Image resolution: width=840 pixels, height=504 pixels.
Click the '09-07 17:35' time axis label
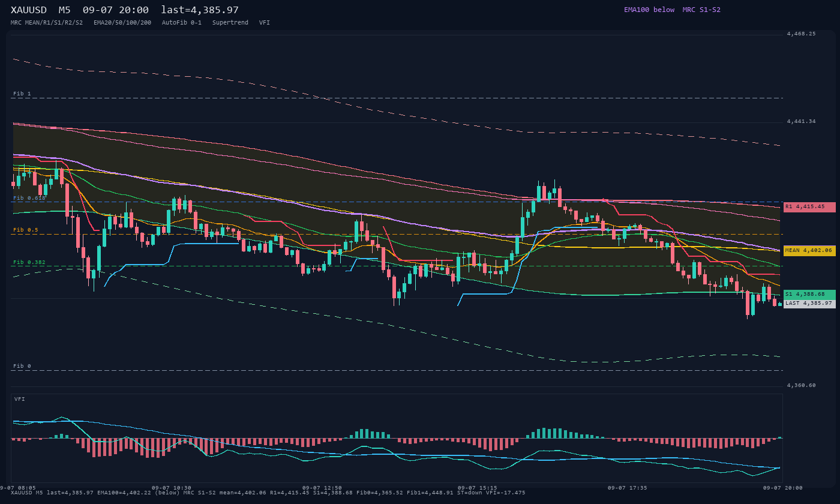[x=628, y=488]
